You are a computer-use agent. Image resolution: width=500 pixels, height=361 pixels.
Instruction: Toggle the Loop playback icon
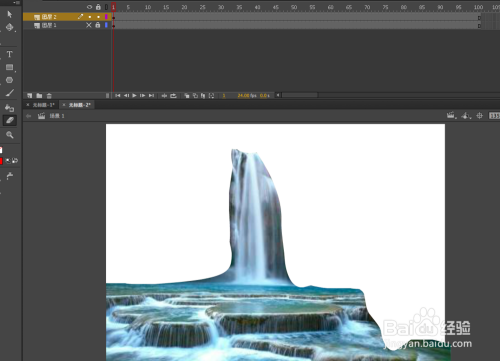pos(173,96)
